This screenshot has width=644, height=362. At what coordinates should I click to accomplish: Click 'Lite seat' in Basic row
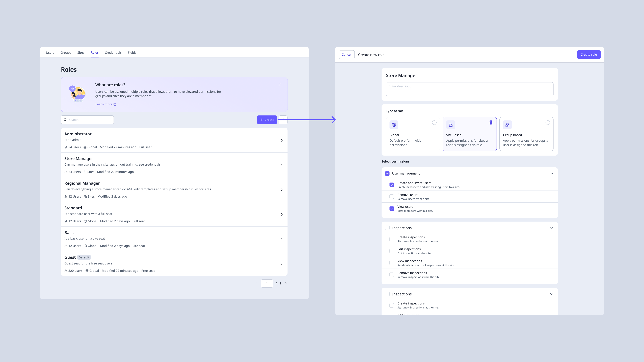tap(139, 246)
